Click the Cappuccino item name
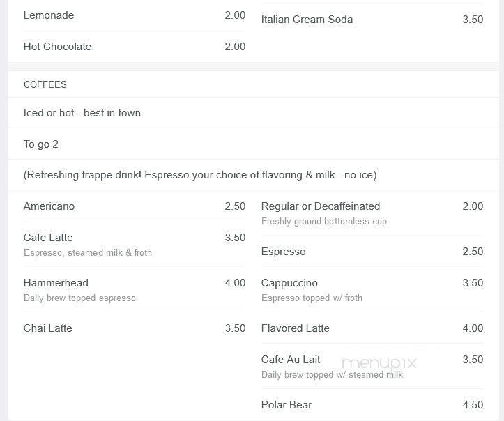 click(289, 283)
